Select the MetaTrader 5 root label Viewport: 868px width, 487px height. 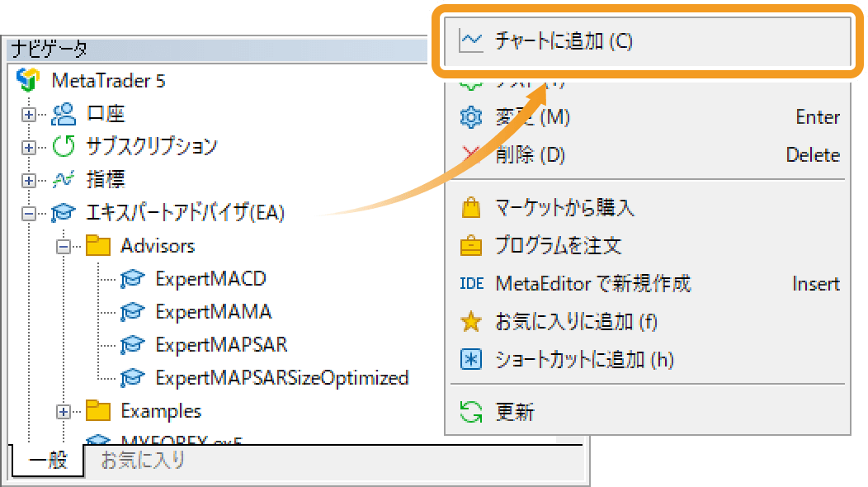[109, 81]
